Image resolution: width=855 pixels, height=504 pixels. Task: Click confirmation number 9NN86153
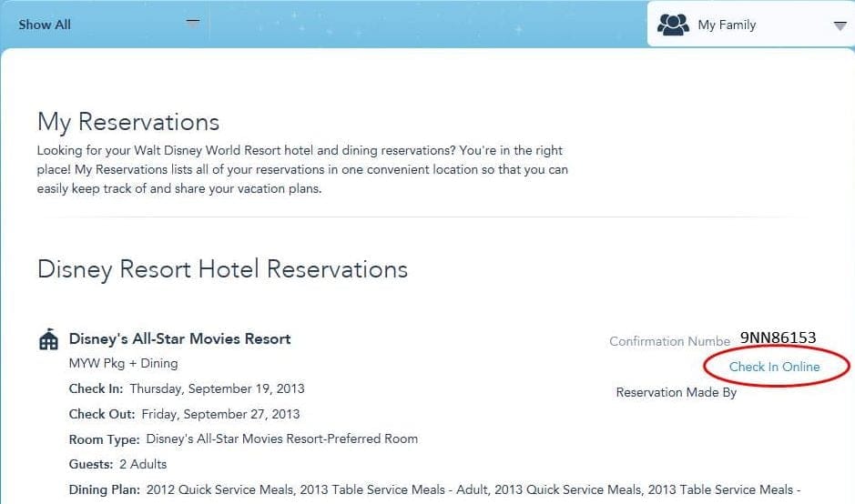[778, 338]
